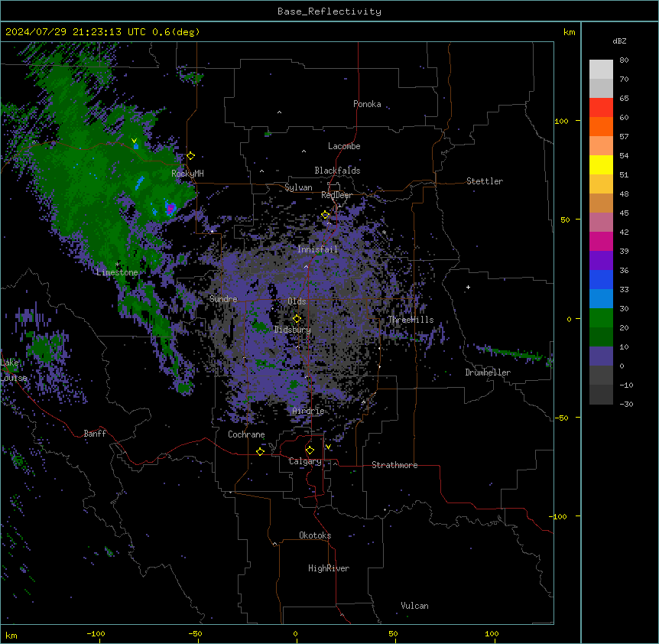The height and width of the screenshot is (644, 659).
Task: Pick the magenta 39–42 dBZ legend swatch
Action: tap(601, 241)
